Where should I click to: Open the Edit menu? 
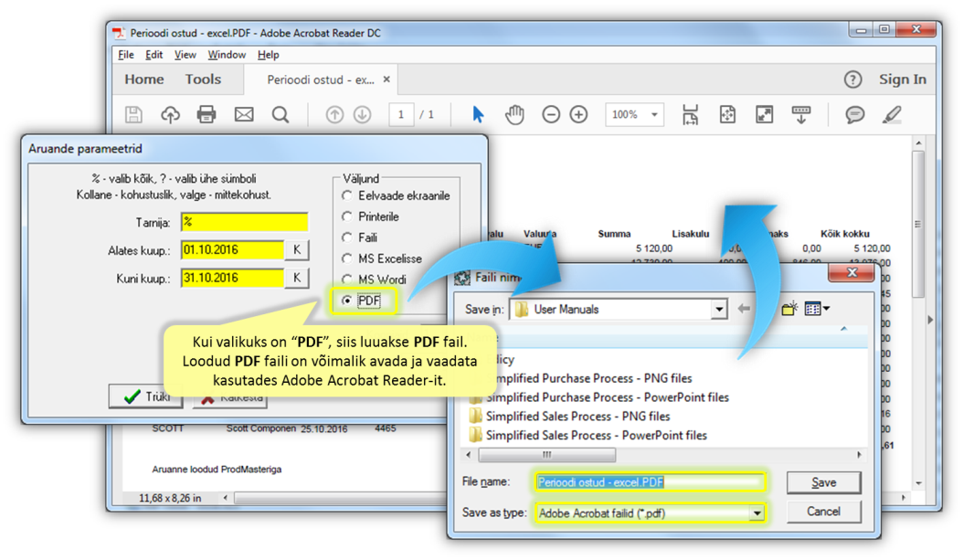point(153,55)
